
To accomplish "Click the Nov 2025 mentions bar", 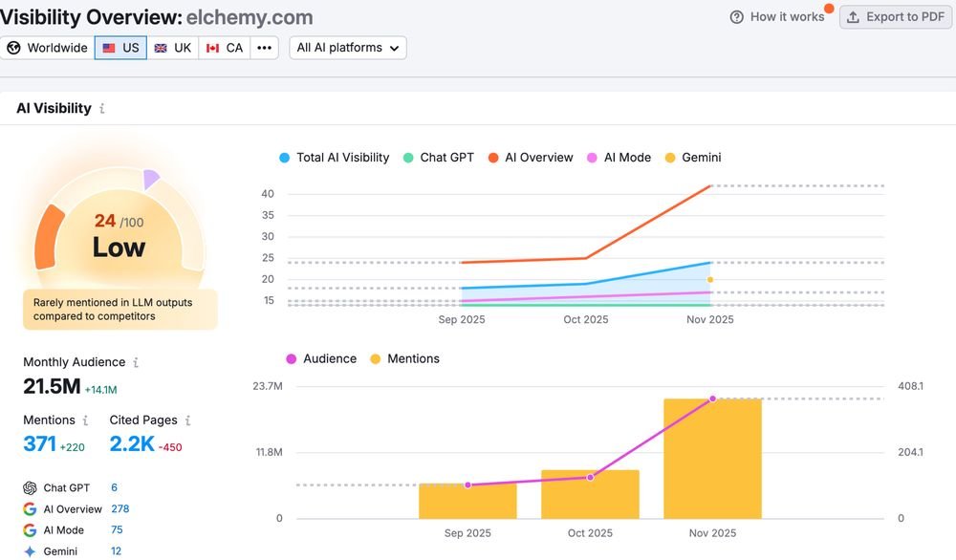I will [x=713, y=459].
